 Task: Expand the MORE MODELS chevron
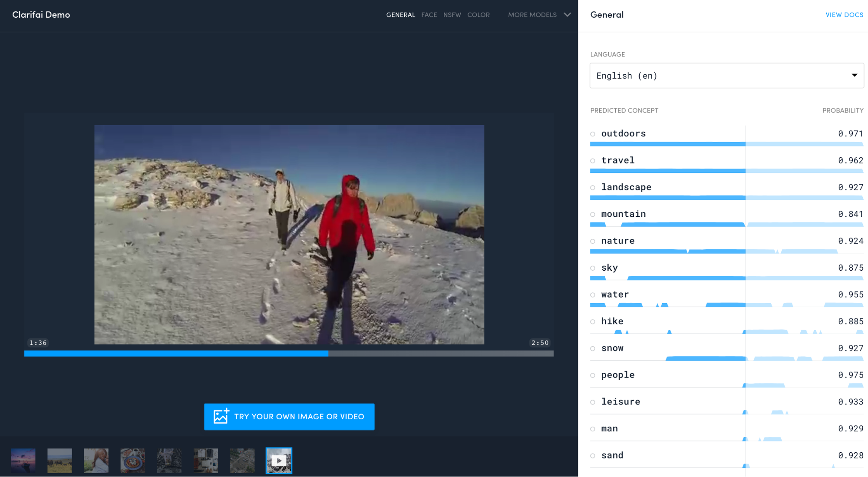click(x=567, y=15)
